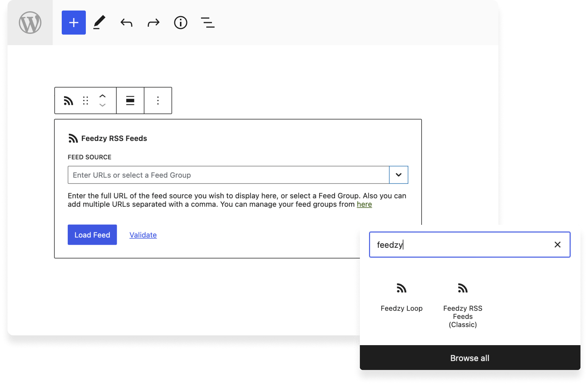Screen dimensions: 588x385
Task: Open the list view outline
Action: (x=208, y=23)
